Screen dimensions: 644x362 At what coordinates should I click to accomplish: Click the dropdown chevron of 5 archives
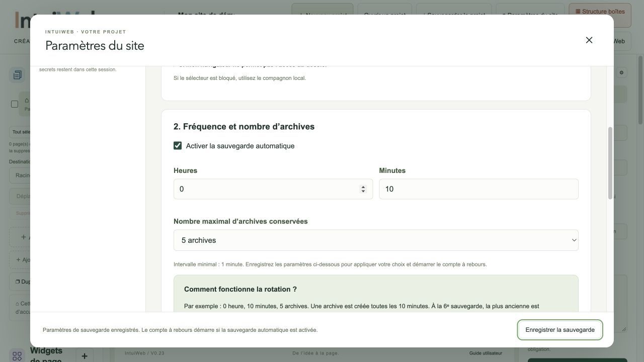[574, 240]
